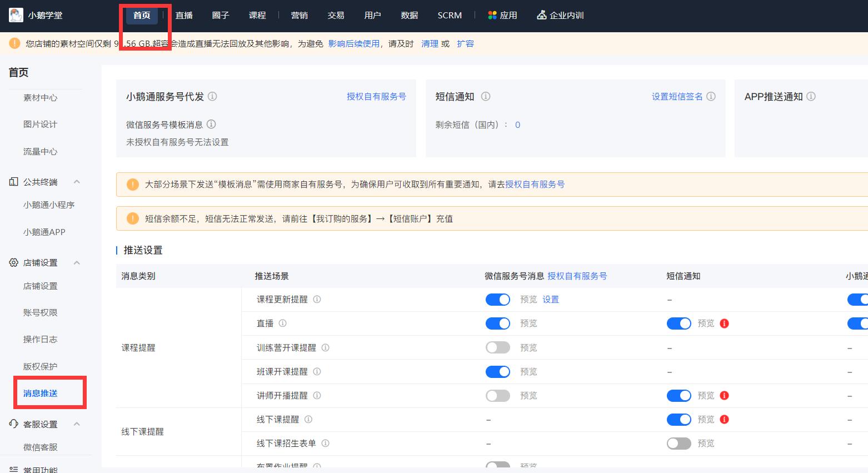Click the 常用功能 icon at sidebar bottom
The image size is (868, 473).
(13, 470)
